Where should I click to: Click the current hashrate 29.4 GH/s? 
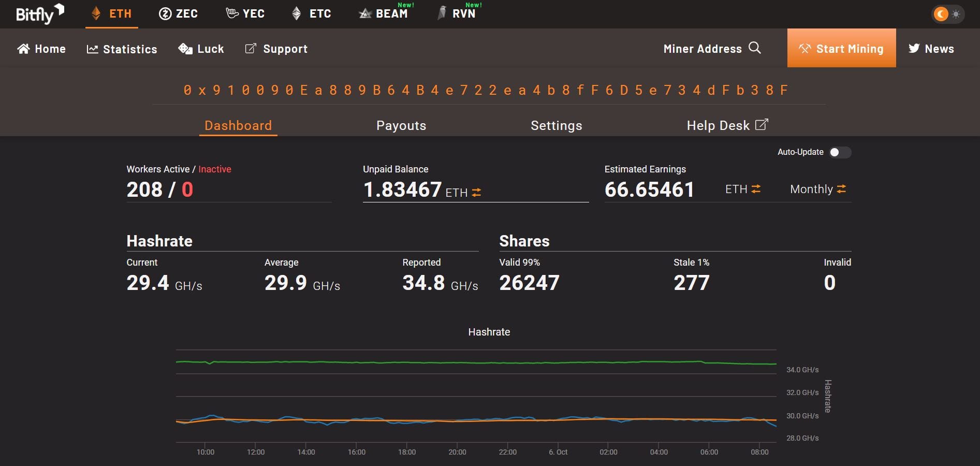point(164,283)
